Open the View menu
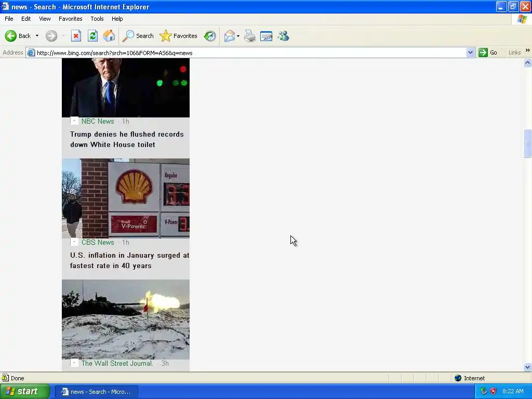This screenshot has height=399, width=532. 45,19
